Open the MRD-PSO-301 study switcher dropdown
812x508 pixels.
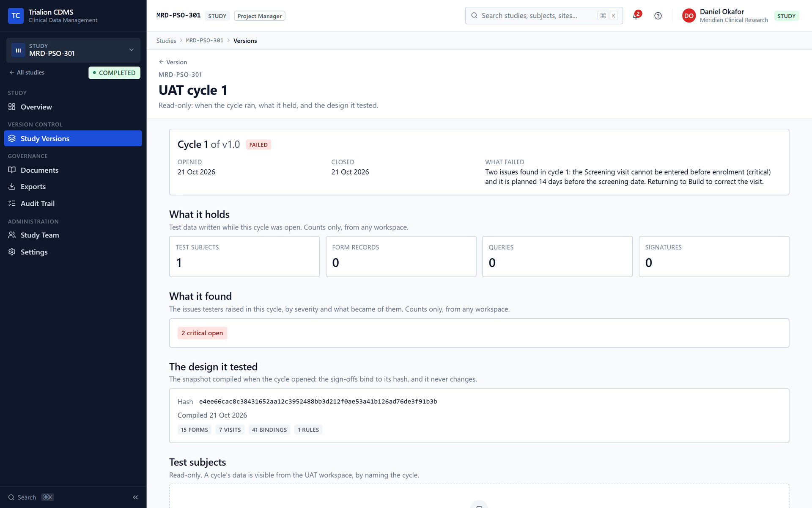point(73,50)
